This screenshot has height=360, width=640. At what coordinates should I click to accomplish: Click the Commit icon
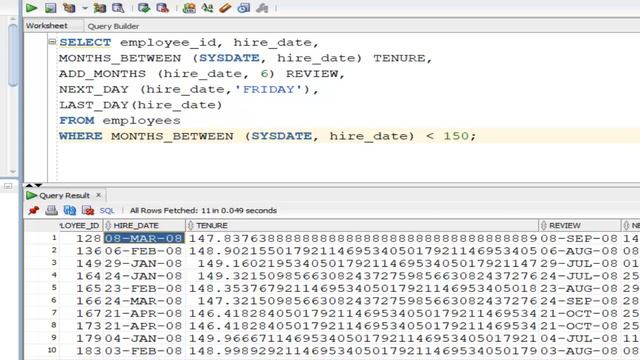[x=144, y=8]
